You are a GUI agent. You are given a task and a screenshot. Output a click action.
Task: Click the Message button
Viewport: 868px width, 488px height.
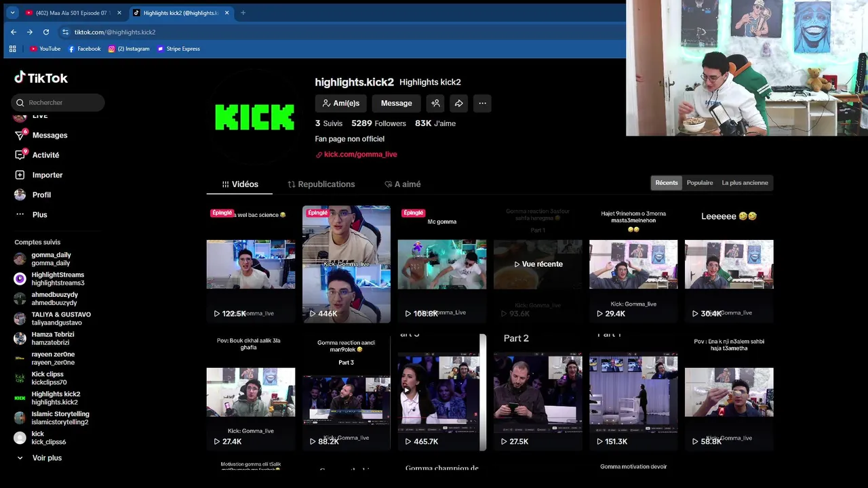[397, 103]
